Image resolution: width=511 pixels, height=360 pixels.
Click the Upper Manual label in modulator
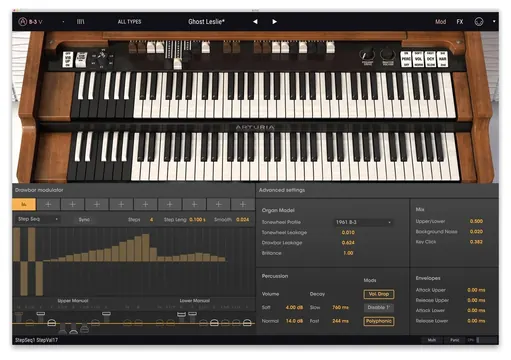click(73, 301)
